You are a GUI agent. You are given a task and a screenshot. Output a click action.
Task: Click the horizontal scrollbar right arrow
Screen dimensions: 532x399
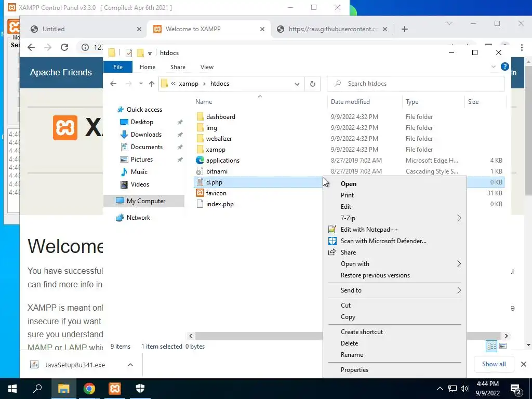pyautogui.click(x=506, y=336)
